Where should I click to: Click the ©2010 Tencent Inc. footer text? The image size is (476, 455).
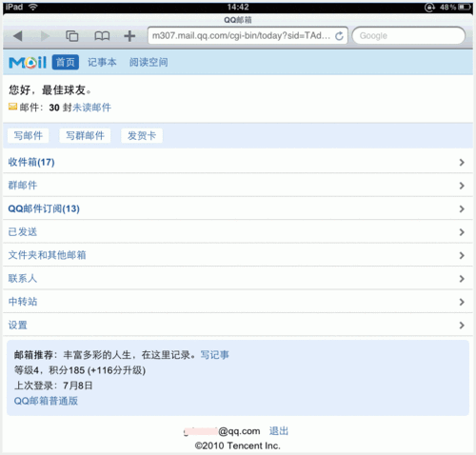238,445
